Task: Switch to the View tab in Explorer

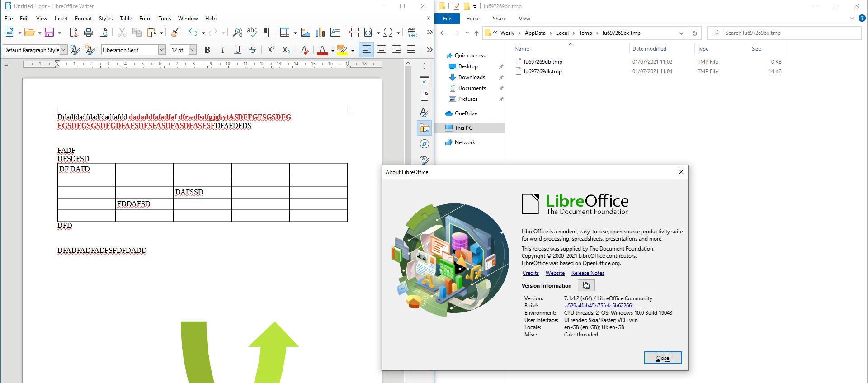Action: tap(524, 19)
